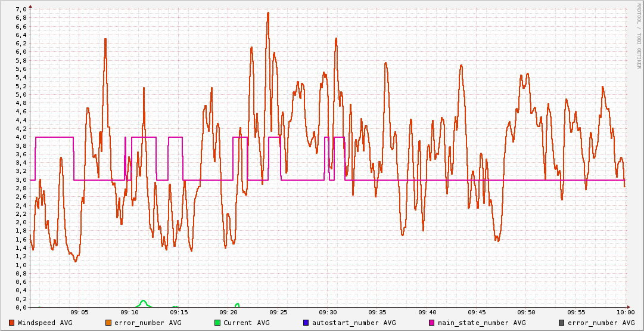Image resolution: width=644 pixels, height=331 pixels.
Task: Click the 10:00 time axis label
Action: pyautogui.click(x=625, y=313)
